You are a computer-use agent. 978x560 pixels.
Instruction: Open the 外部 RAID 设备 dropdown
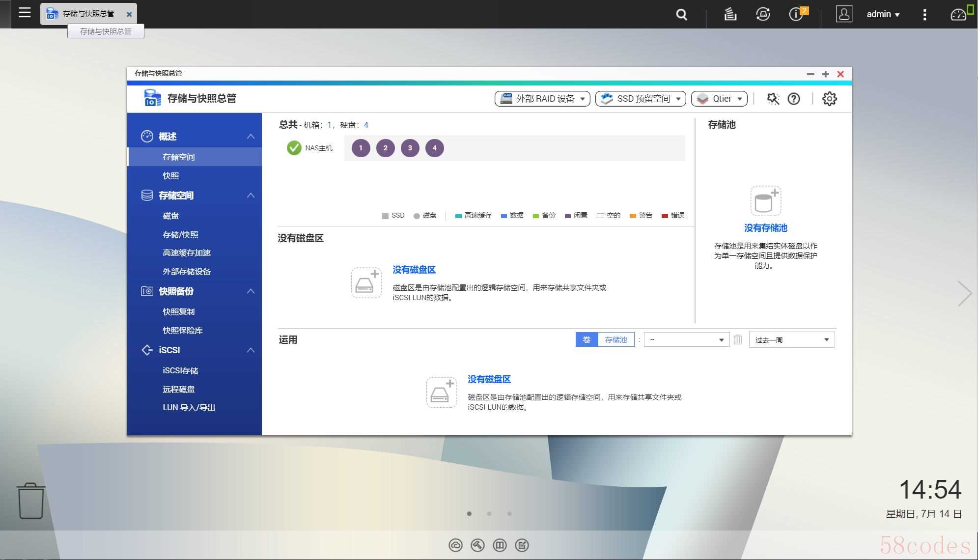(542, 99)
